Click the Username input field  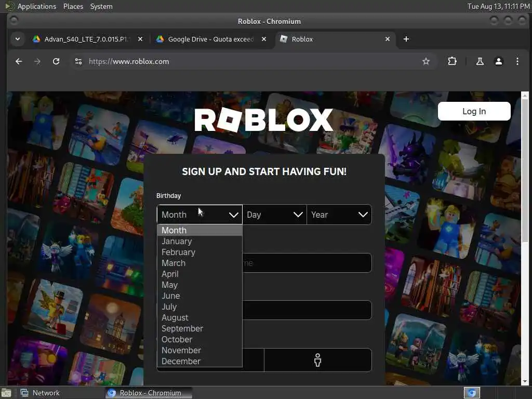[307, 263]
